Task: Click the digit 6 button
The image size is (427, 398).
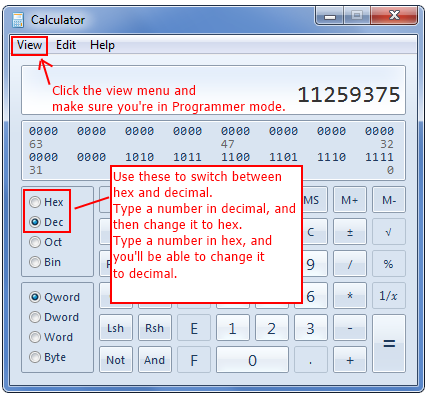Action: tap(315, 296)
